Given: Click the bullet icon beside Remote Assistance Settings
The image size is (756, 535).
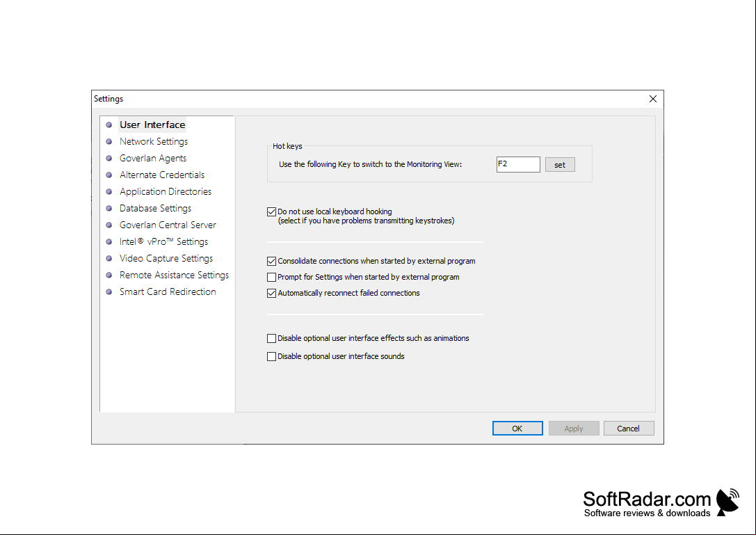Looking at the screenshot, I should [x=109, y=275].
